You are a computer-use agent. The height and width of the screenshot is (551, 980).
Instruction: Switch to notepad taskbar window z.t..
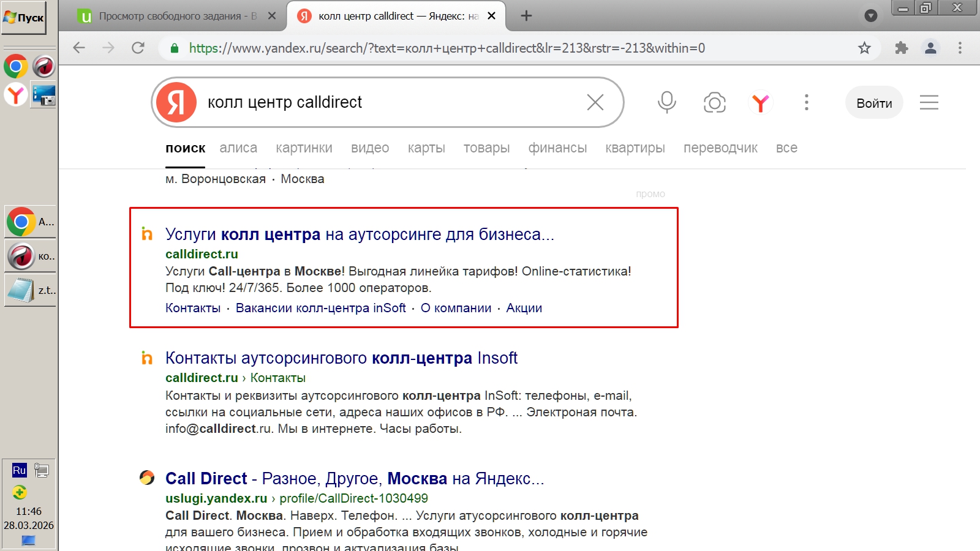pyautogui.click(x=30, y=290)
